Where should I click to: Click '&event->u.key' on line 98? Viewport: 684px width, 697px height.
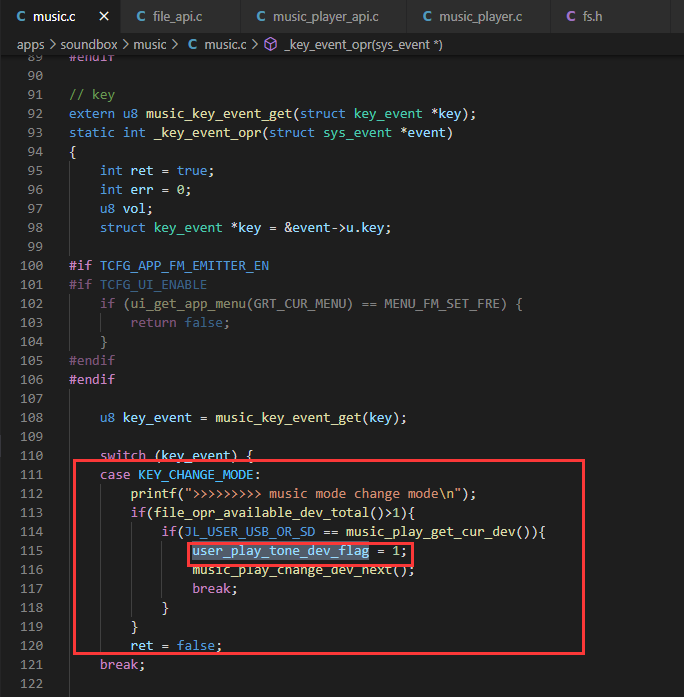coord(334,228)
